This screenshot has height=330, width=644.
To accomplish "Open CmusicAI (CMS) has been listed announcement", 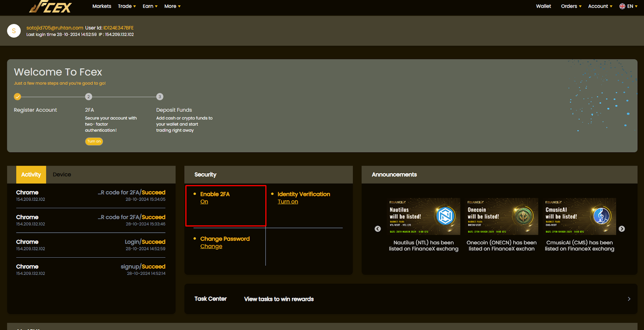I will pos(580,246).
